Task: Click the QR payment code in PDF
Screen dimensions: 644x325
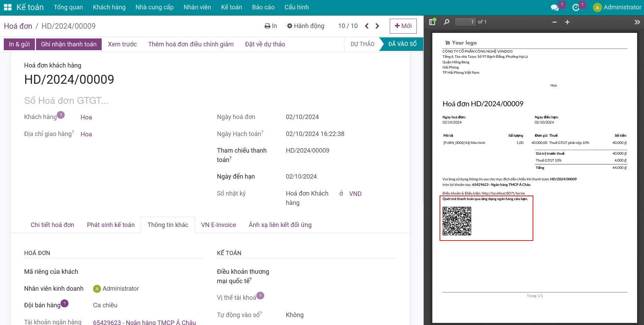Action: click(457, 221)
